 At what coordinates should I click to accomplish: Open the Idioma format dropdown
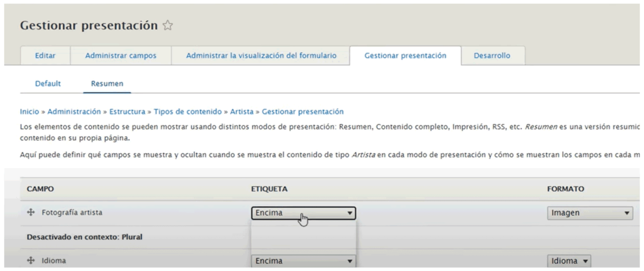569,261
